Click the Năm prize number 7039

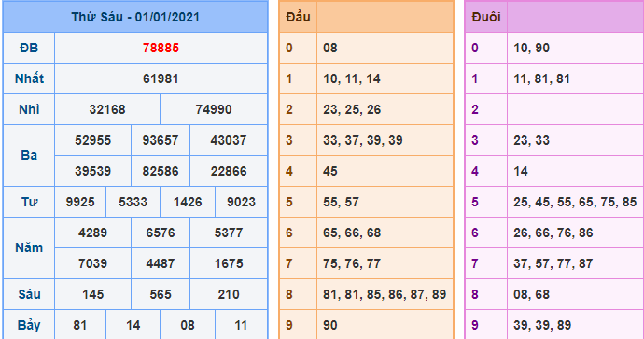tap(92, 263)
